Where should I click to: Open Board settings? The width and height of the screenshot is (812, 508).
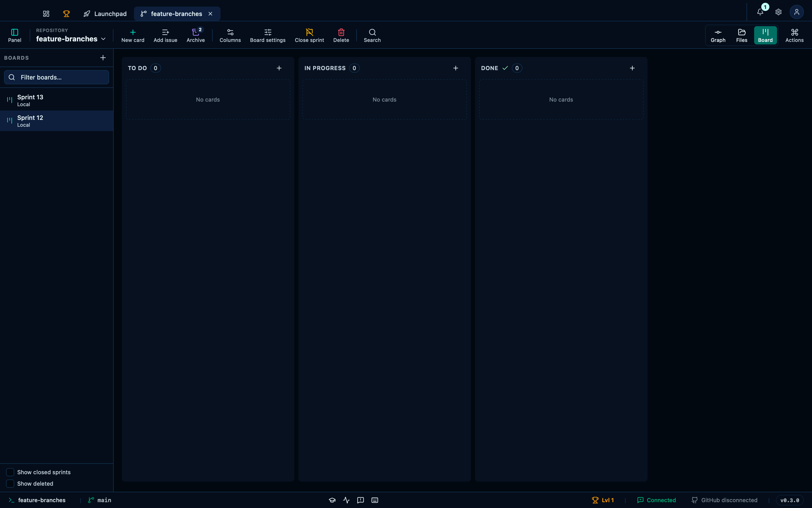click(x=268, y=35)
